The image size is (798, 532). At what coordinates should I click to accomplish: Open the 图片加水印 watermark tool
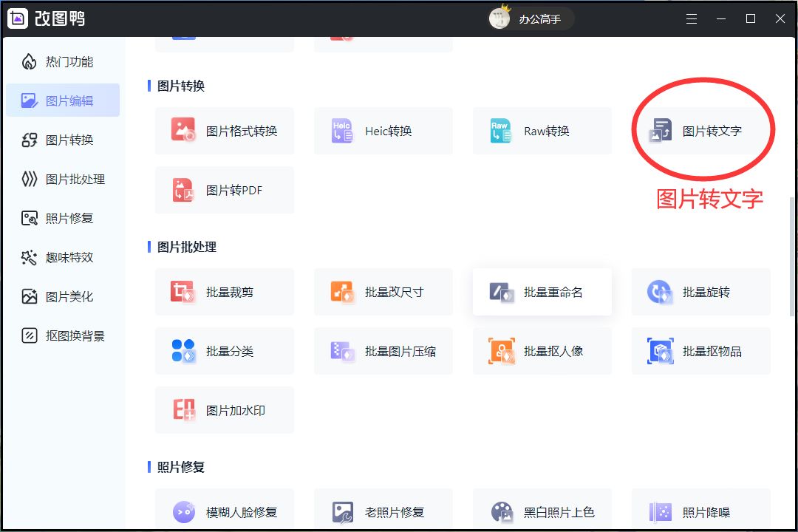225,410
